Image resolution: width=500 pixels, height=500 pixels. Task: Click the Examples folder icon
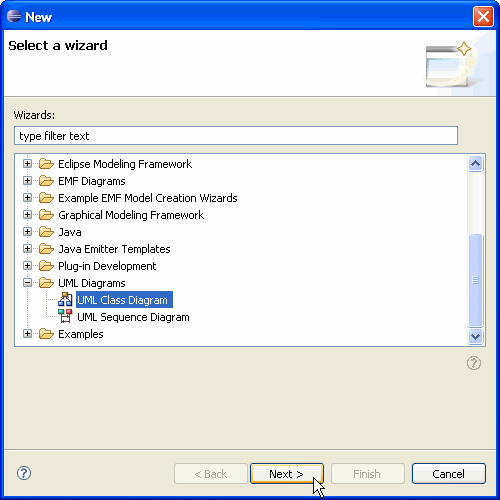click(46, 334)
